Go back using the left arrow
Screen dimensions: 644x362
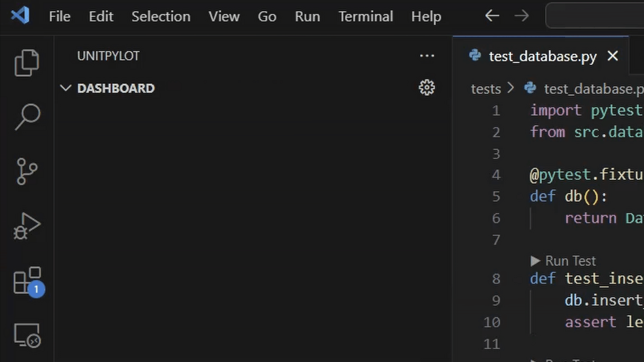click(x=492, y=16)
